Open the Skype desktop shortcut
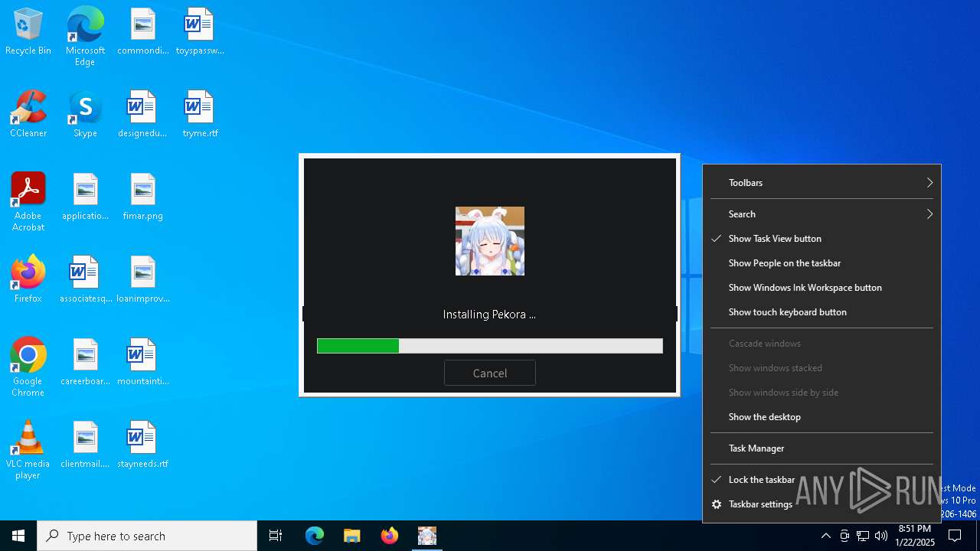The height and width of the screenshot is (551, 980). (85, 115)
